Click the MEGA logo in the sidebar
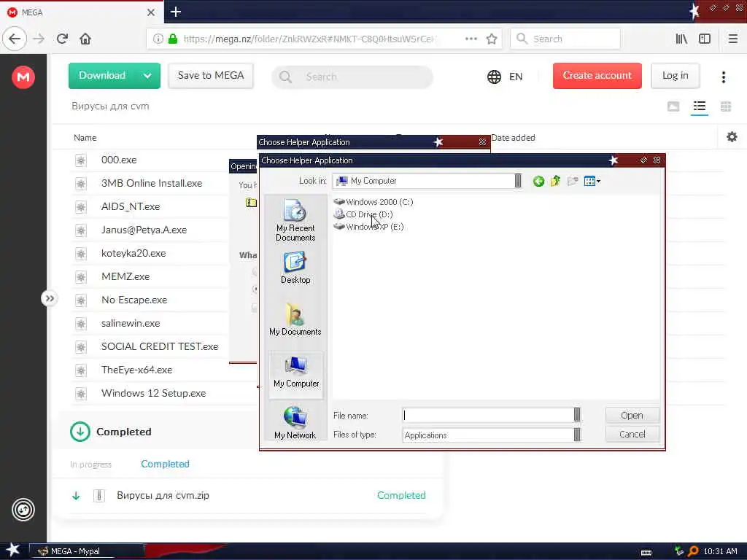The height and width of the screenshot is (560, 747). pos(23,77)
